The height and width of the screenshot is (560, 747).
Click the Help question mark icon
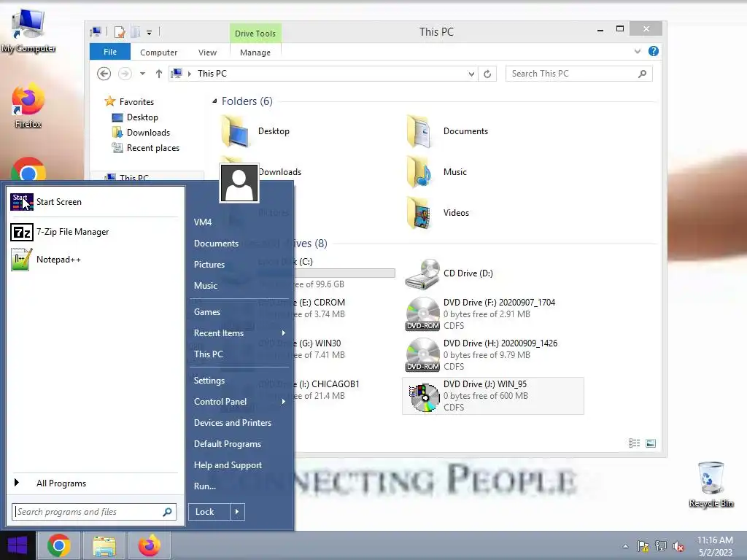(x=653, y=51)
